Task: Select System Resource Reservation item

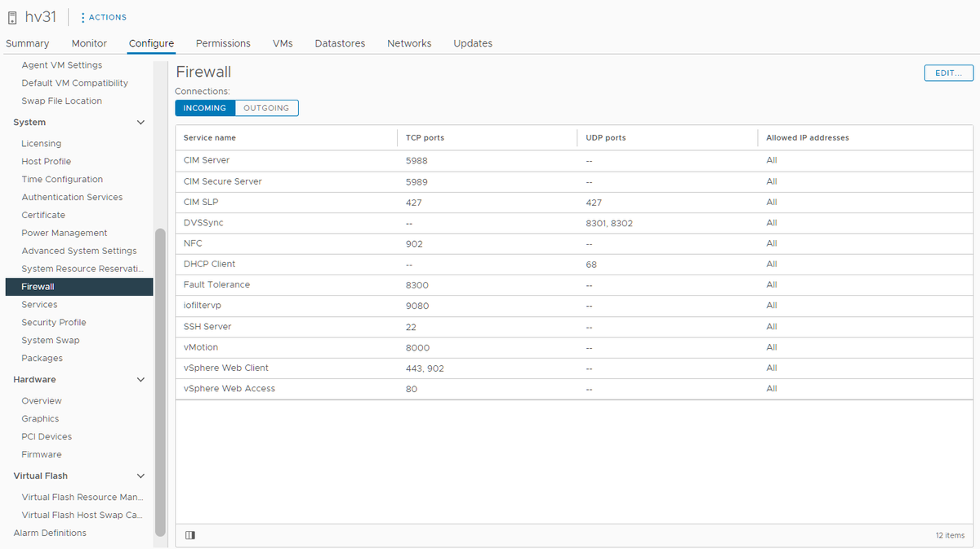Action: click(82, 270)
